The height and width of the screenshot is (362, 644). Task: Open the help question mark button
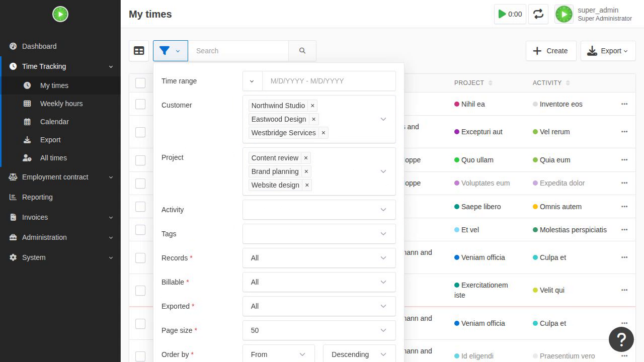(621, 339)
